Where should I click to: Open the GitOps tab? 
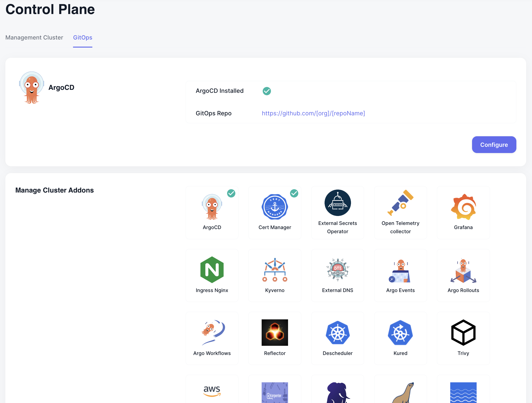pos(82,37)
